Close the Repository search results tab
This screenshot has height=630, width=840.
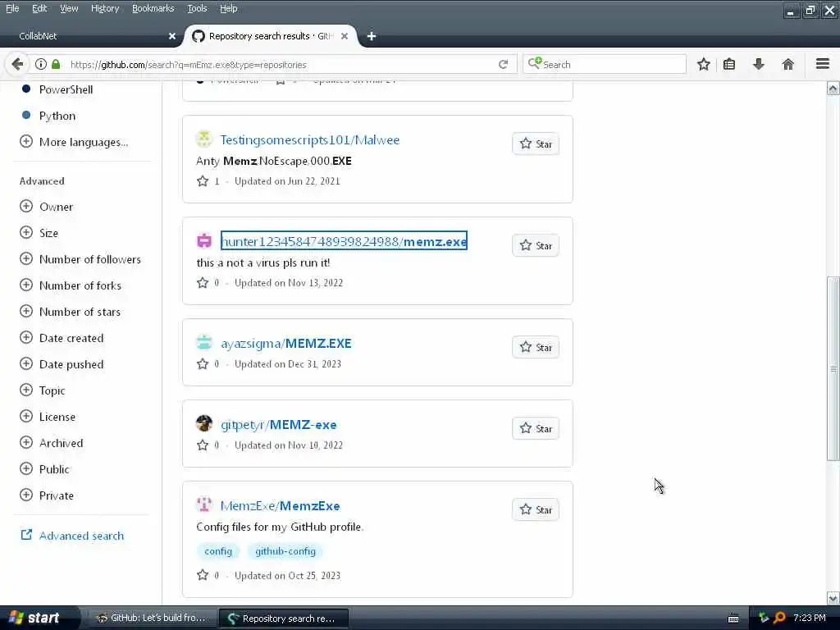[345, 36]
